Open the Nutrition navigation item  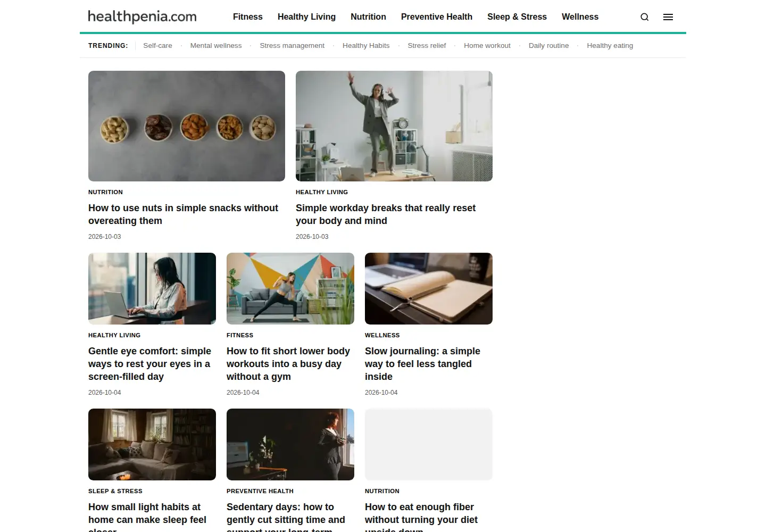pyautogui.click(x=368, y=17)
